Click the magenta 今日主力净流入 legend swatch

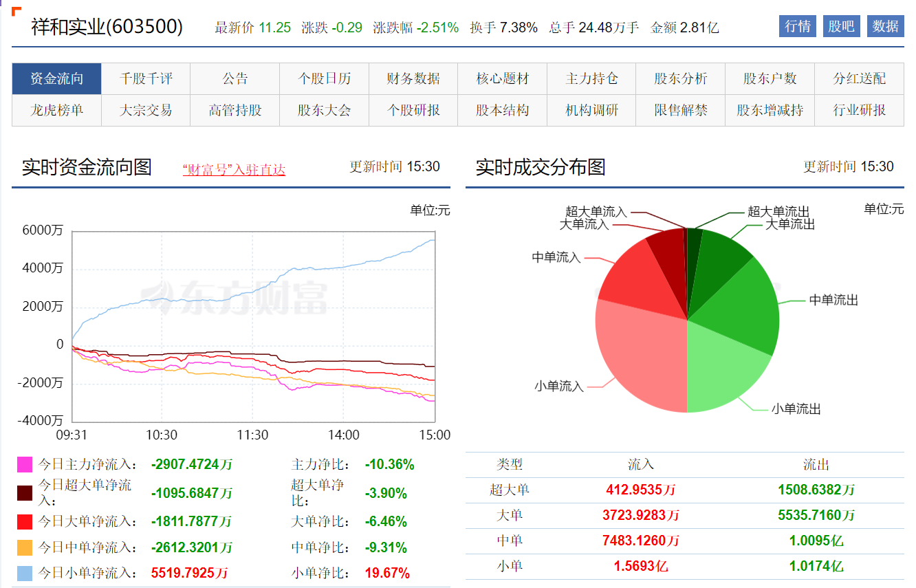coord(25,465)
